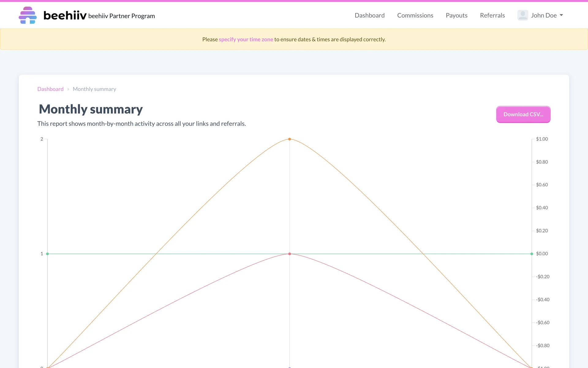The height and width of the screenshot is (368, 588).
Task: Open the John Doe user dropdown
Action: (x=544, y=15)
